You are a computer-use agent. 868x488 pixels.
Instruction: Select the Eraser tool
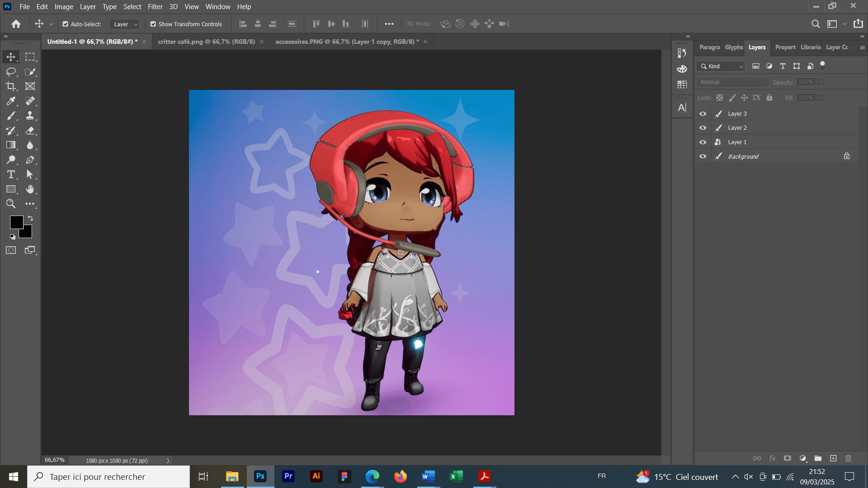click(30, 131)
